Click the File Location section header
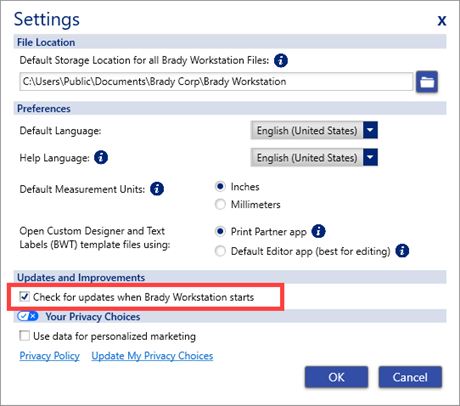The height and width of the screenshot is (406, 460). click(x=230, y=42)
